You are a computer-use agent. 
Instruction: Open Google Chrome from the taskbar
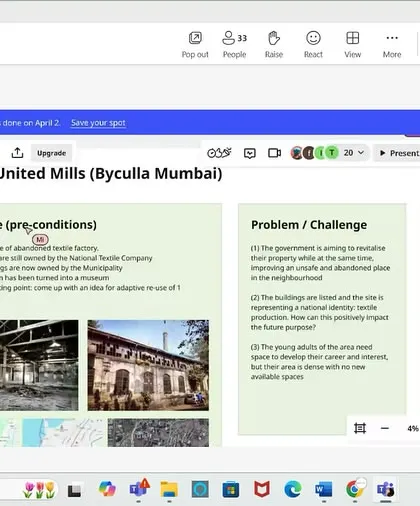coord(355,489)
